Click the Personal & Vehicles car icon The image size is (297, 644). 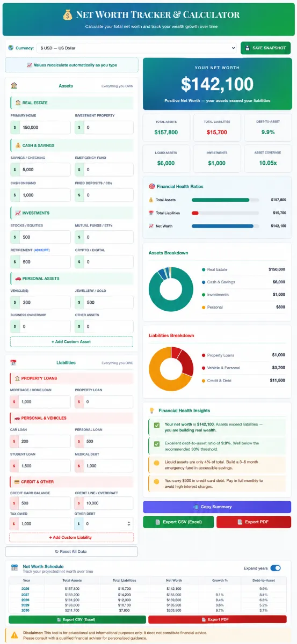click(17, 418)
